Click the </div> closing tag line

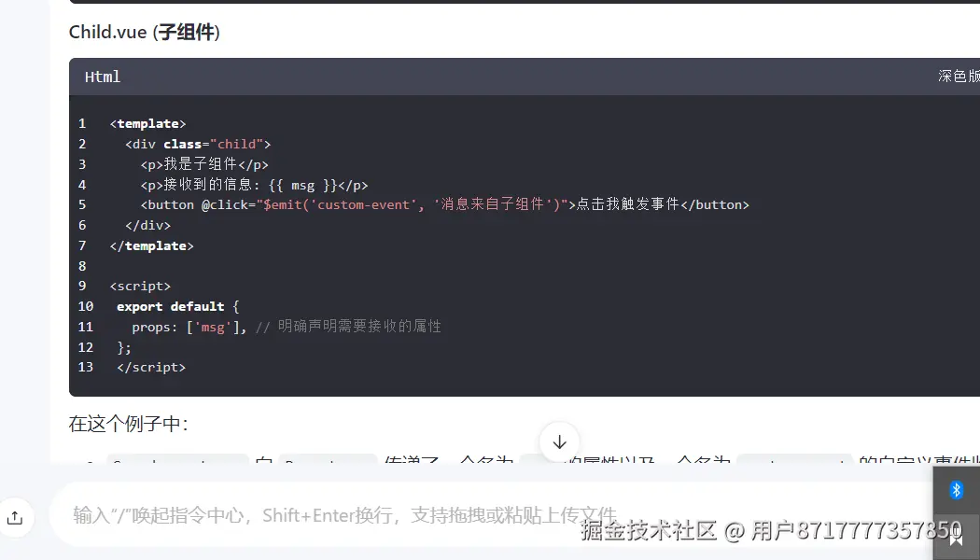tap(147, 226)
